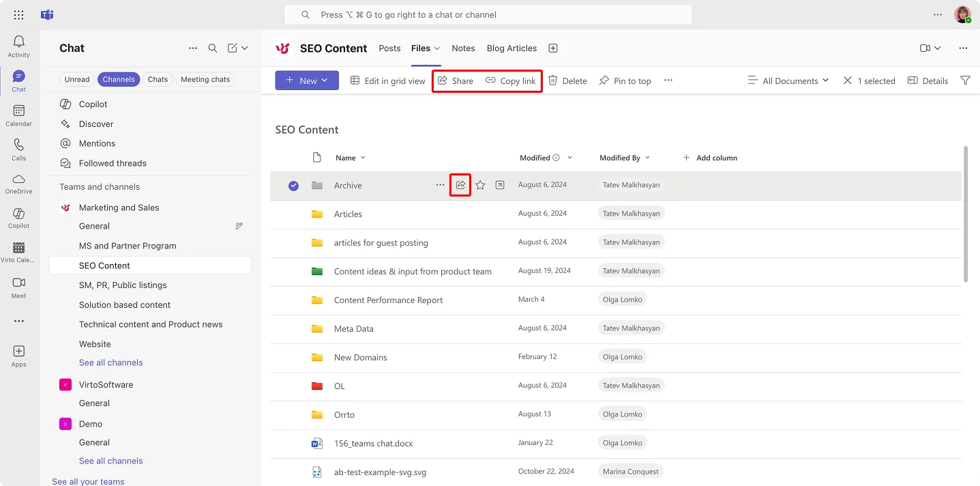This screenshot has height=486, width=980.
Task: Click the See all channels link
Action: click(110, 362)
